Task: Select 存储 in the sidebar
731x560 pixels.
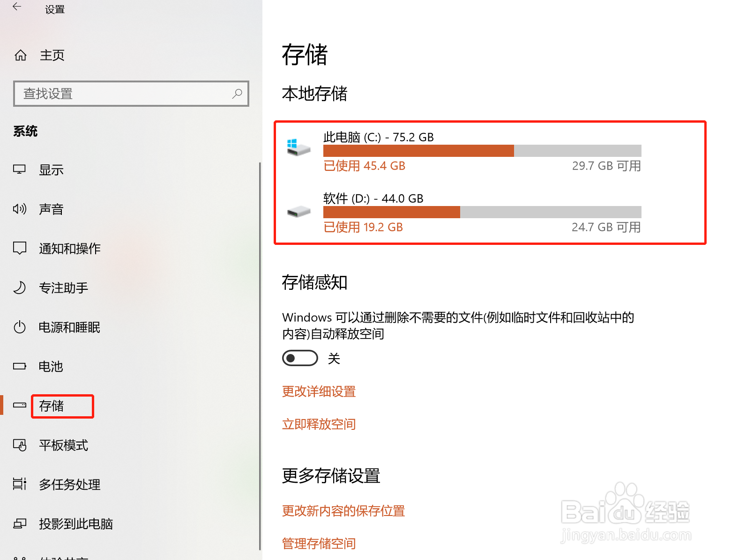Action: coord(52,406)
